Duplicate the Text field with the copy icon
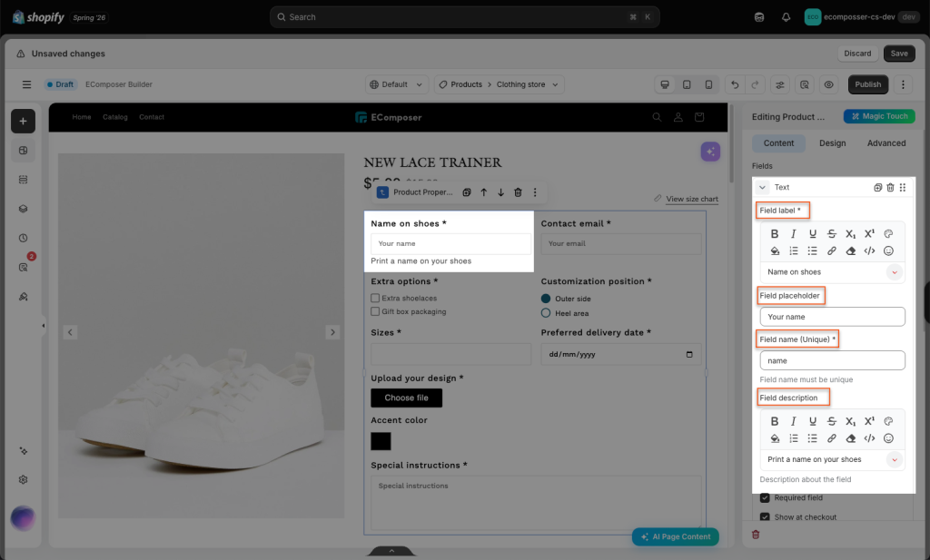This screenshot has width=930, height=560. [x=878, y=187]
